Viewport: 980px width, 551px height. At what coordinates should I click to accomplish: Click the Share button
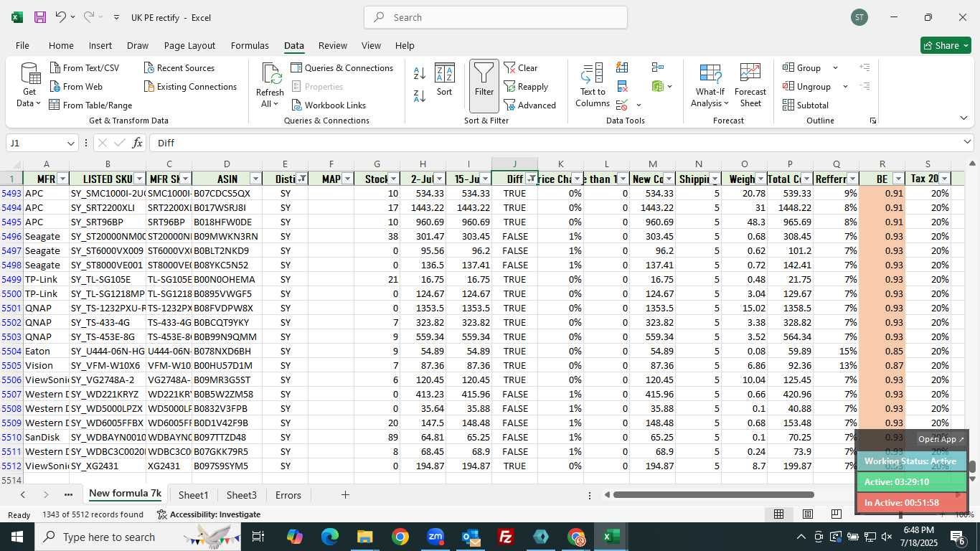tap(946, 45)
